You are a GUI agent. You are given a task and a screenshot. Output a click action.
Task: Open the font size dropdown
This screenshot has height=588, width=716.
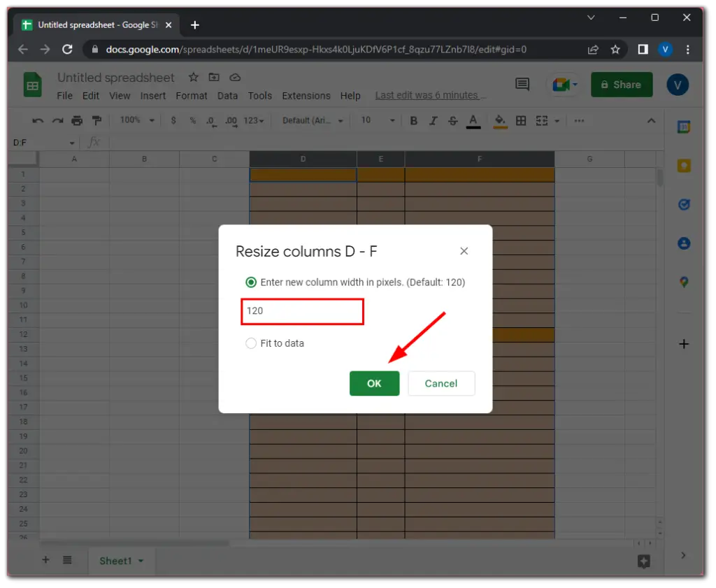coord(378,121)
